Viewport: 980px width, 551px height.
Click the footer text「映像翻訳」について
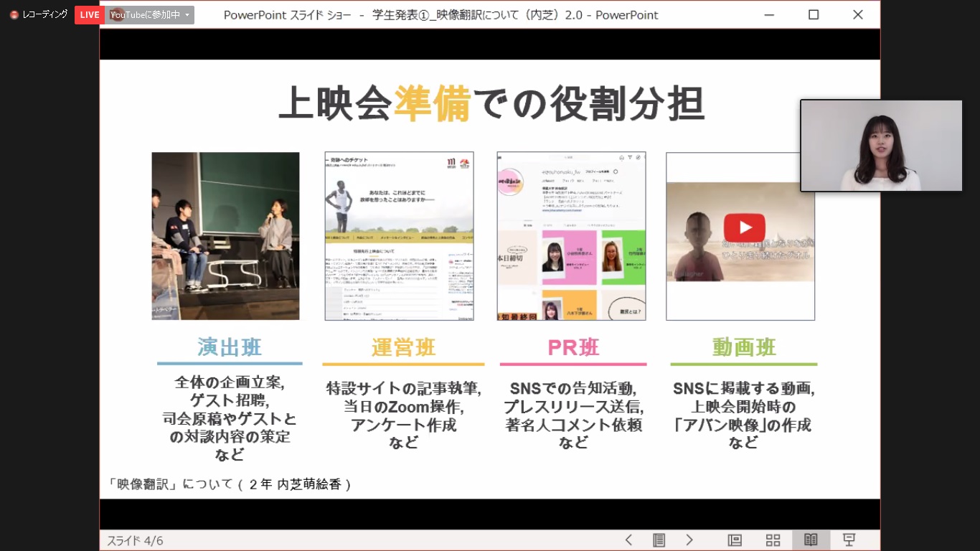click(229, 484)
